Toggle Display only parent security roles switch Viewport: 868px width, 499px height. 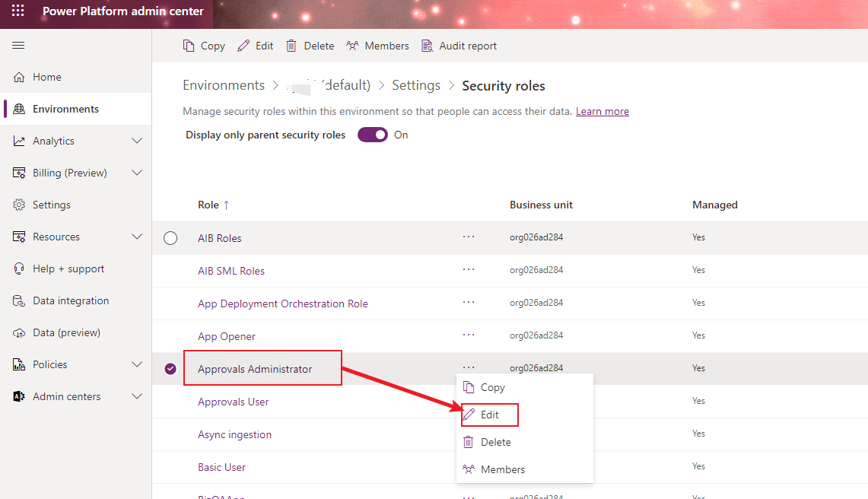click(373, 135)
